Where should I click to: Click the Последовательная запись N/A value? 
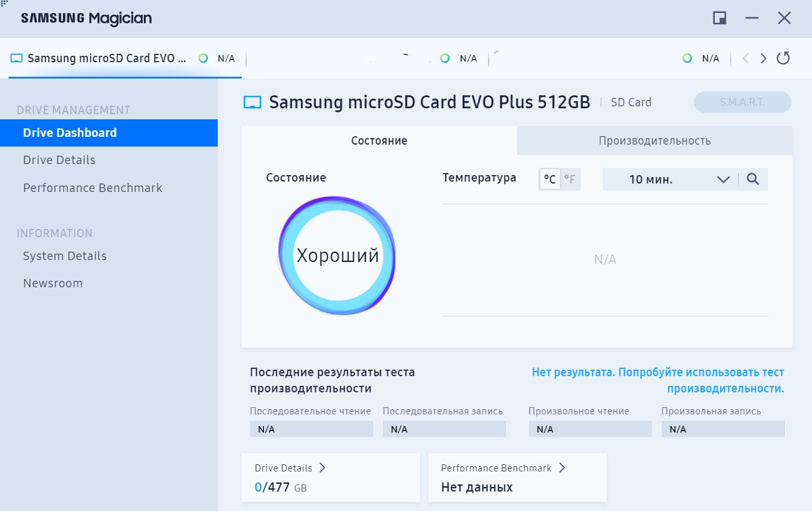(x=445, y=429)
